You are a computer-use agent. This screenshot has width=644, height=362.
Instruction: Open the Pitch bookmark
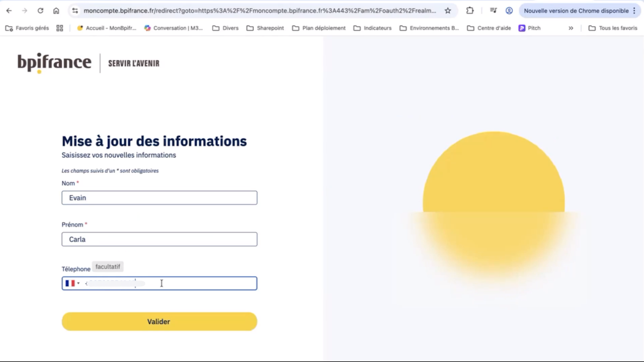[529, 28]
